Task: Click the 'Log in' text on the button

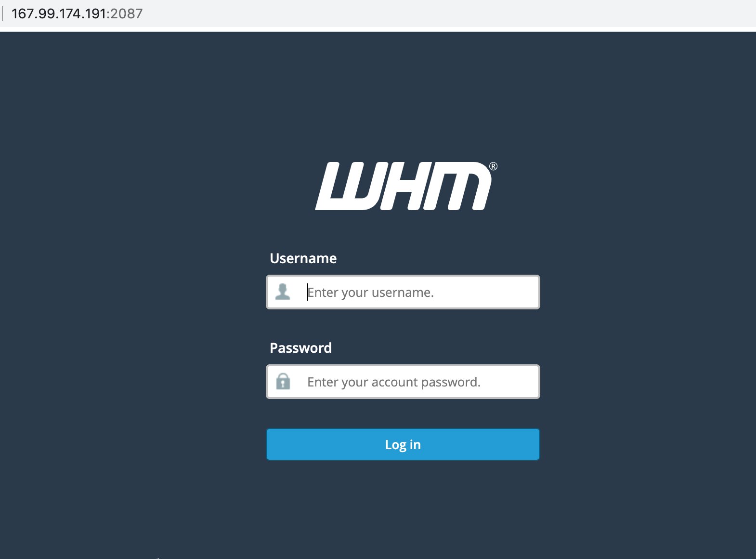Action: (403, 445)
